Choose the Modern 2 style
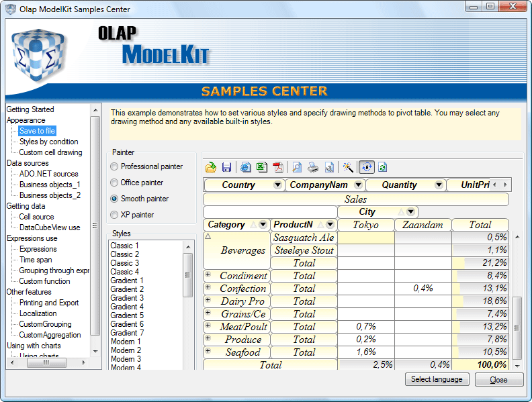The width and height of the screenshot is (532, 402). point(126,350)
